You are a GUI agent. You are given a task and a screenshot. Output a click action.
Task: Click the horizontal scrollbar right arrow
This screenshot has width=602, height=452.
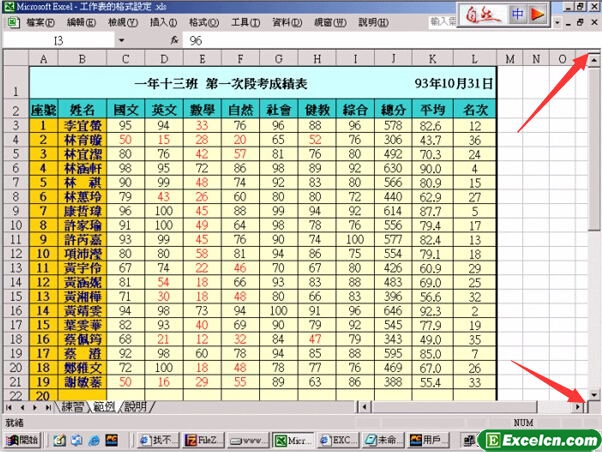[579, 407]
